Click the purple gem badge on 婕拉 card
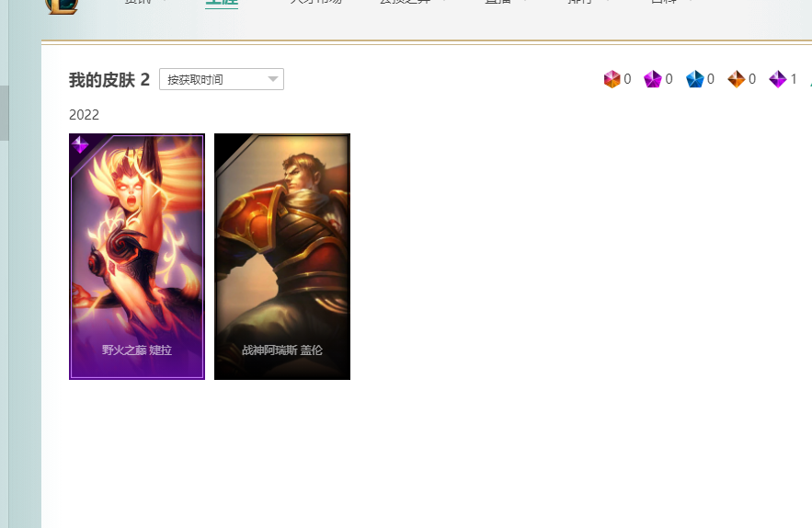 point(80,144)
